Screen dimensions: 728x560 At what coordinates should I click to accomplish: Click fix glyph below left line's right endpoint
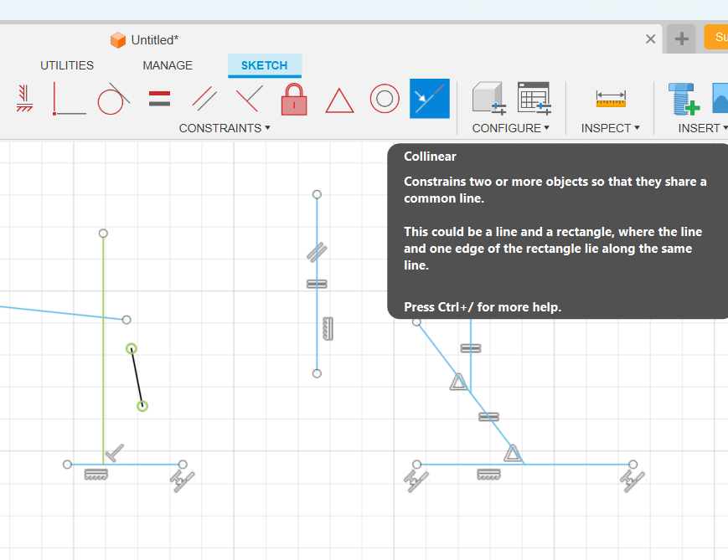pyautogui.click(x=183, y=481)
